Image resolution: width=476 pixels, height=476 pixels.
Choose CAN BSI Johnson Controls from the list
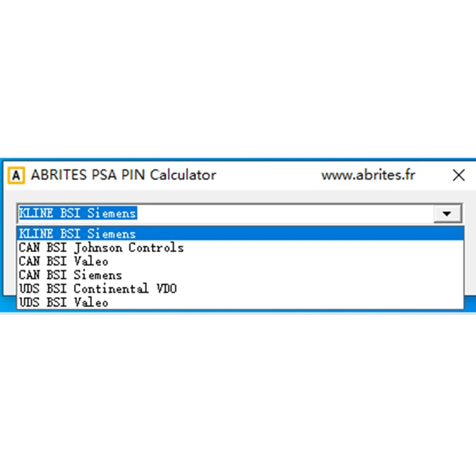click(240, 248)
